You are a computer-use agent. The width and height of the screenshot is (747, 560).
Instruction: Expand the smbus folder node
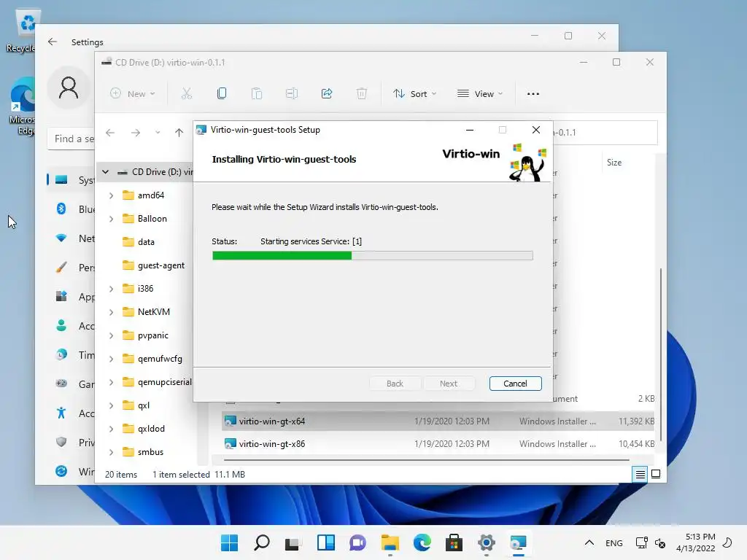pos(111,452)
